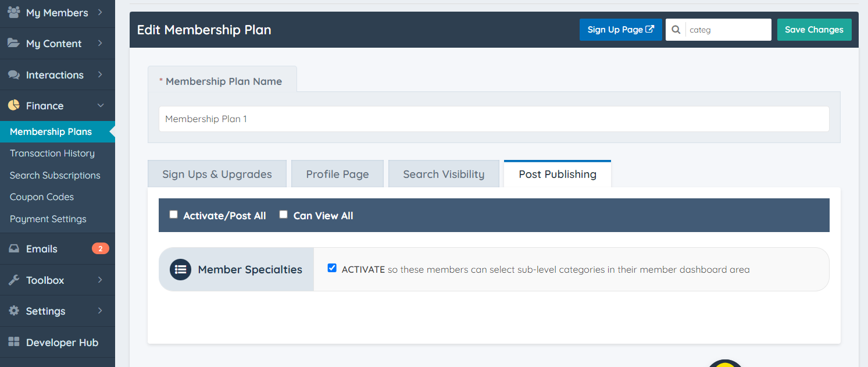Switch to the Profile Page tab
The image size is (868, 367).
[337, 174]
